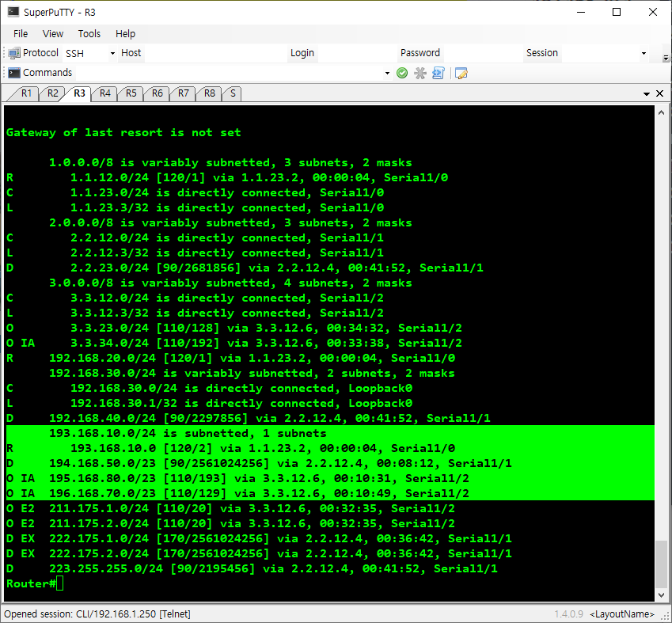Click the 'Gateway of last resort' line
The image size is (672, 623).
pyautogui.click(x=123, y=132)
